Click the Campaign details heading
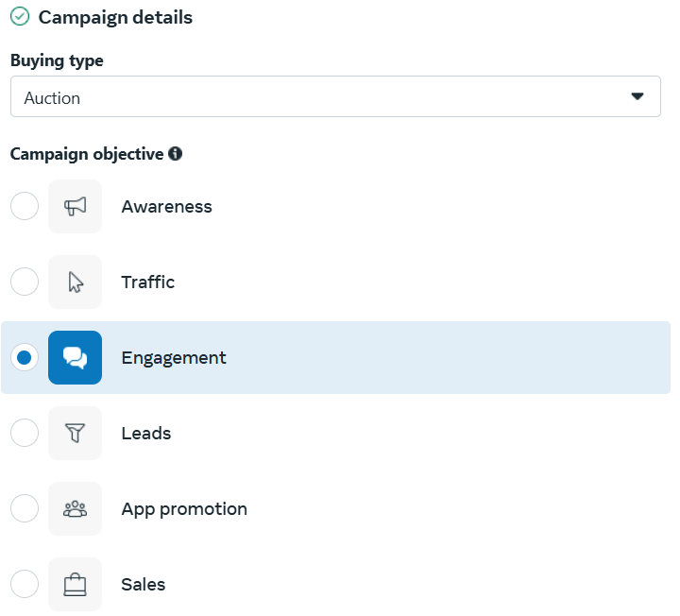Screen dimensions: 680x616 (x=115, y=17)
